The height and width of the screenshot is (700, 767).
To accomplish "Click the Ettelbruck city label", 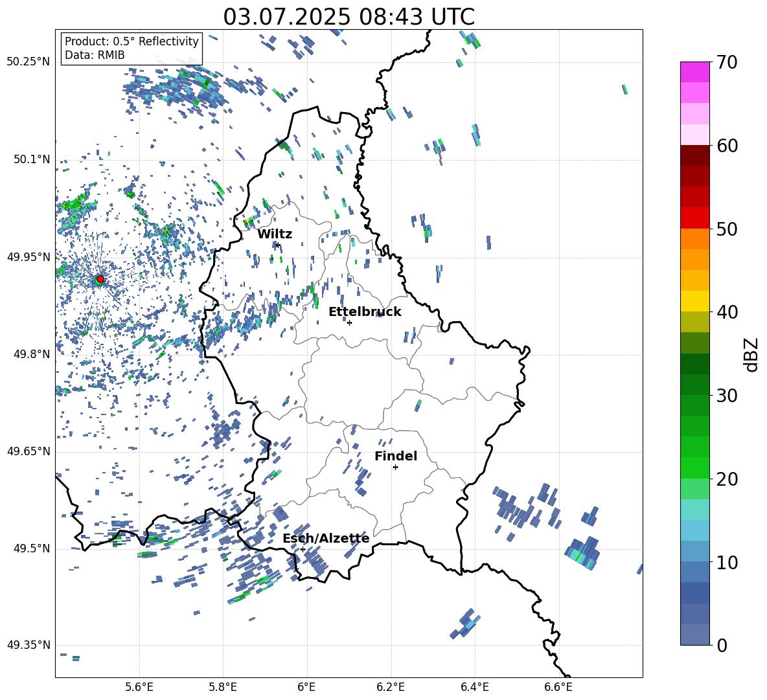I will tap(365, 312).
